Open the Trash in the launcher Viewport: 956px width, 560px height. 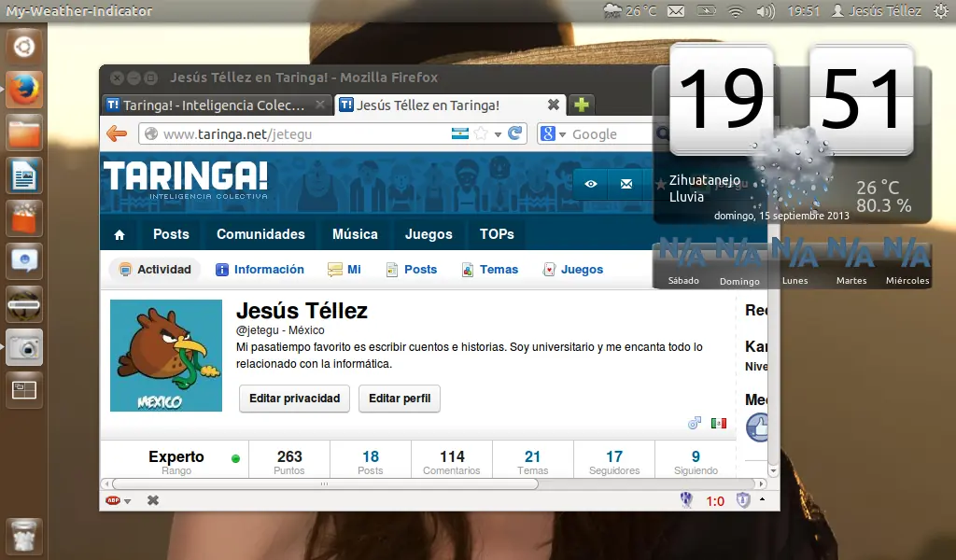(23, 537)
